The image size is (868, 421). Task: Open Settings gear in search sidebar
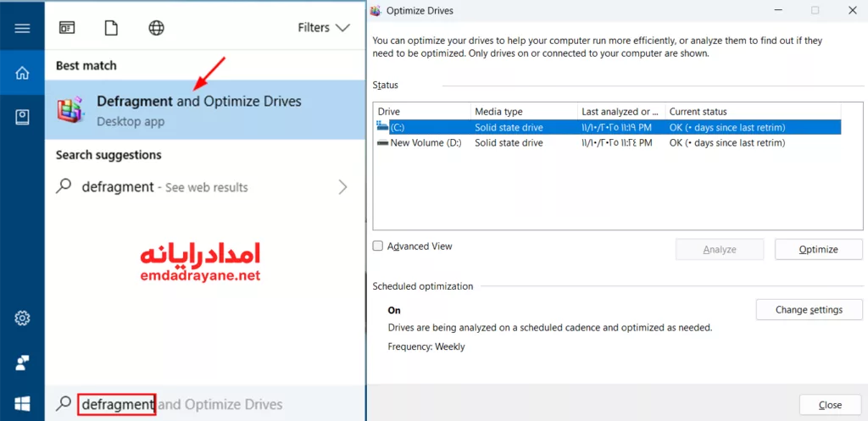22,319
